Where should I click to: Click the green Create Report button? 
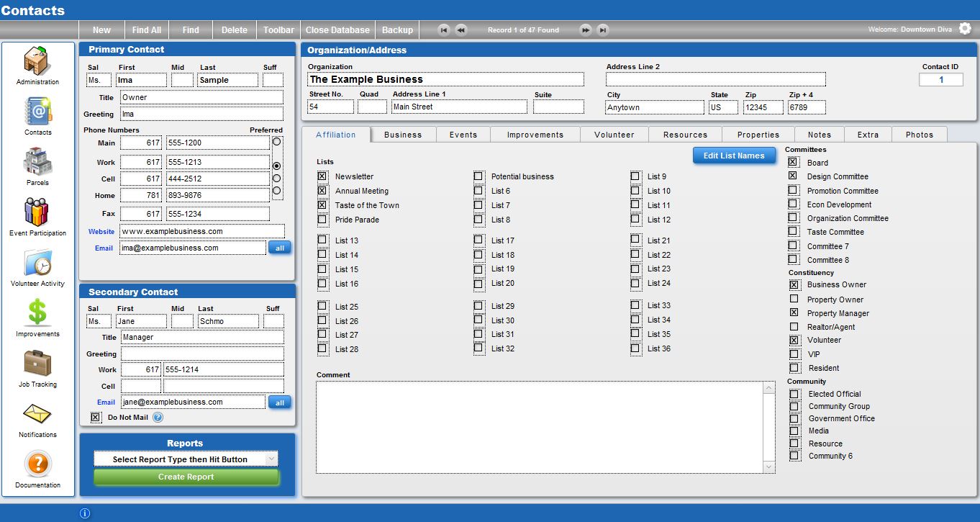[186, 477]
